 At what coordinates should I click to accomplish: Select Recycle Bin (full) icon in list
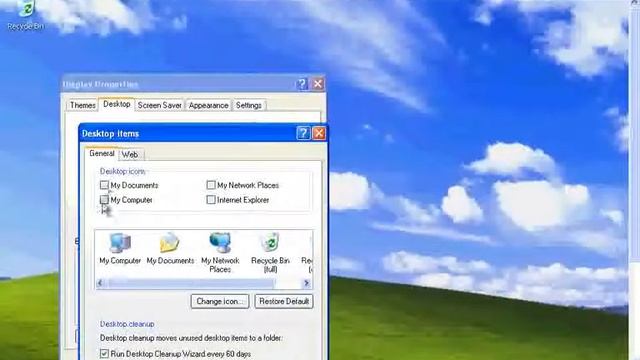tap(270, 252)
